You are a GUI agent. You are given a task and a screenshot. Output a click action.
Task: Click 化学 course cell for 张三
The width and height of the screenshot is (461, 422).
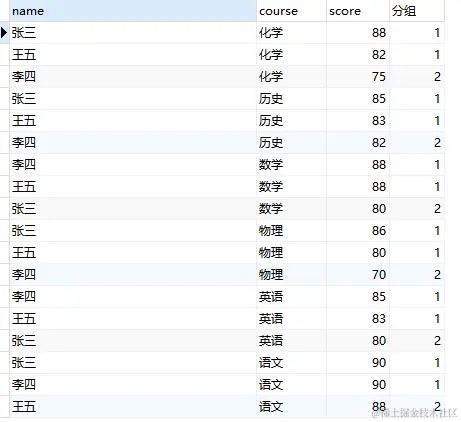point(291,33)
